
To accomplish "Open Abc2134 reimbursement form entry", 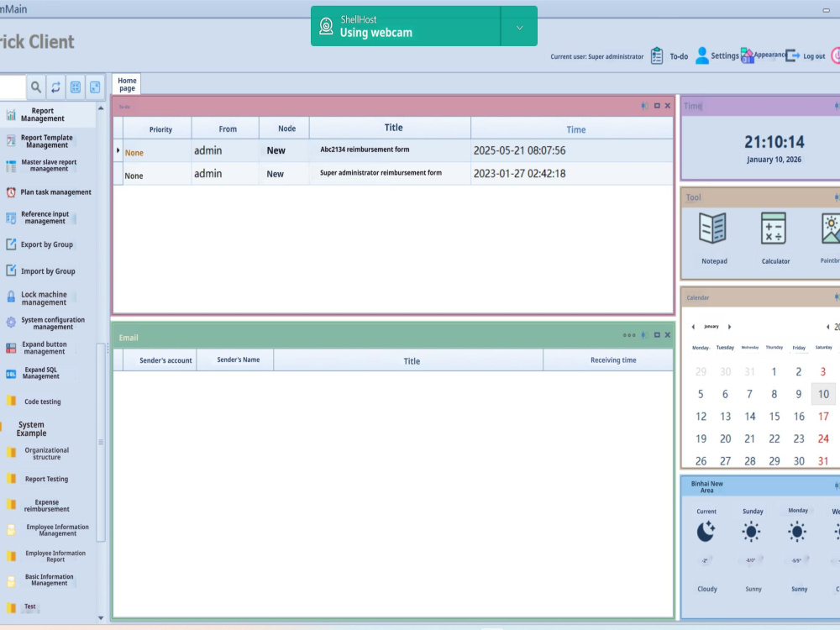I will 365,150.
